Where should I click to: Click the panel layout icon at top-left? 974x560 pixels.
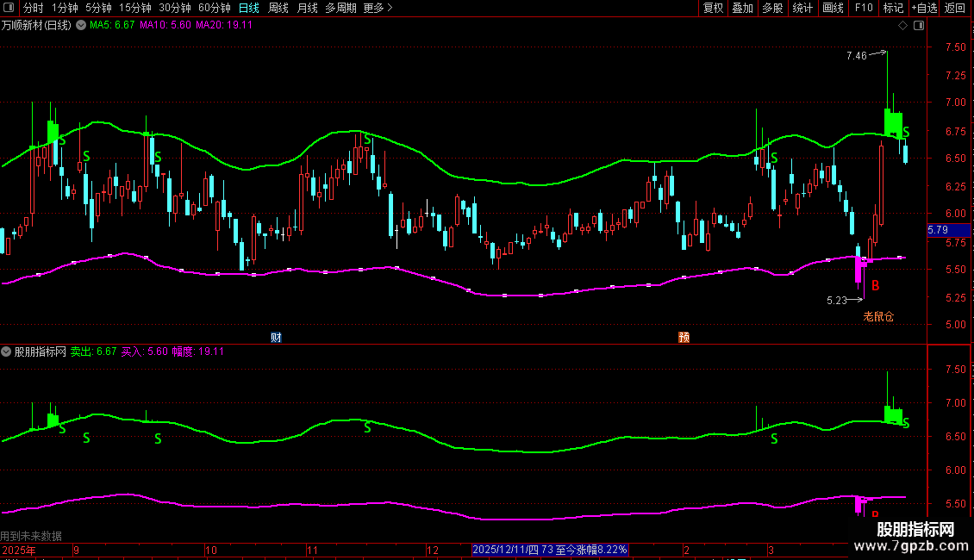[9, 8]
